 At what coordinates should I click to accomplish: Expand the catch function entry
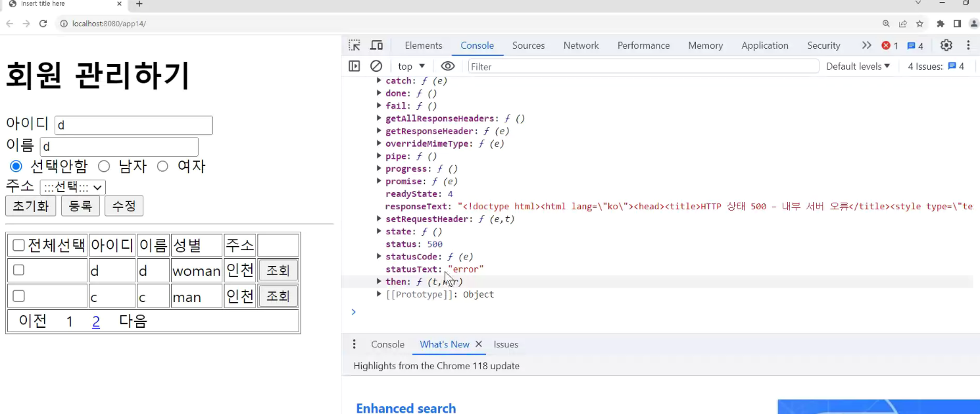[379, 80]
